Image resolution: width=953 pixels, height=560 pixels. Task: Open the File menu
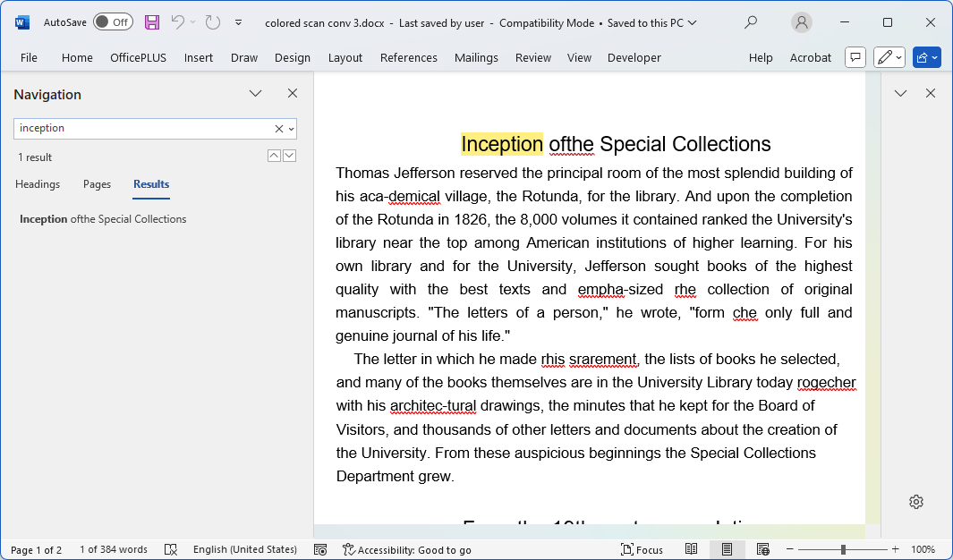coord(29,58)
